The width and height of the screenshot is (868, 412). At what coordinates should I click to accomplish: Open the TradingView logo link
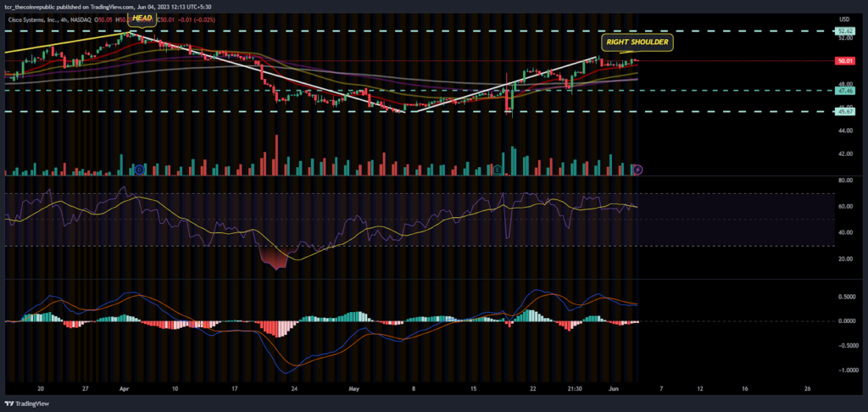coord(26,404)
